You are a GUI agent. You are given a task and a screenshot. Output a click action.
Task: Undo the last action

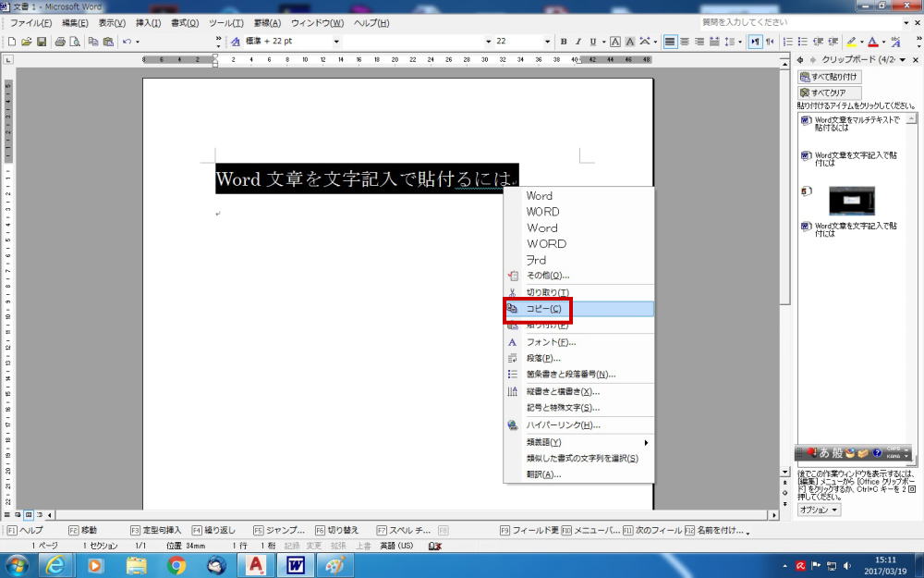tap(127, 42)
